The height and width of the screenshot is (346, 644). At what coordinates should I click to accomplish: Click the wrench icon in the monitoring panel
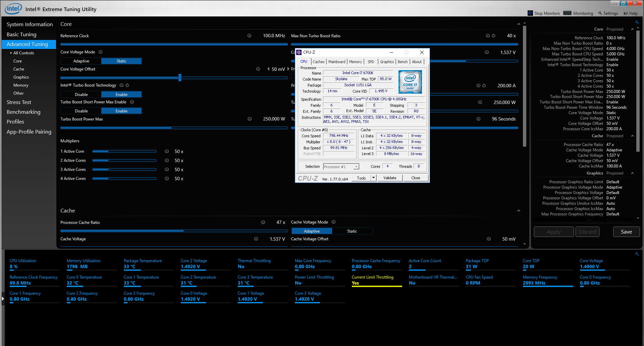tap(637, 254)
